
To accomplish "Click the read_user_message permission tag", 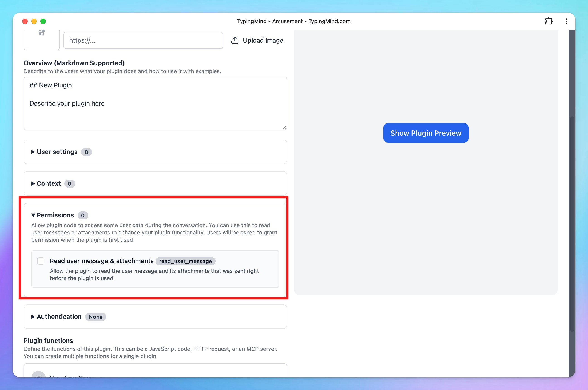I will [185, 261].
